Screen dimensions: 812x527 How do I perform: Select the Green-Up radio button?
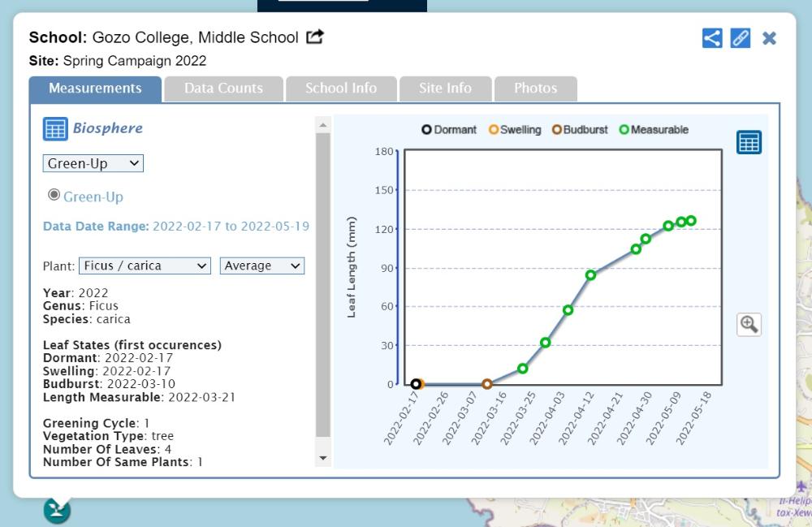[54, 195]
